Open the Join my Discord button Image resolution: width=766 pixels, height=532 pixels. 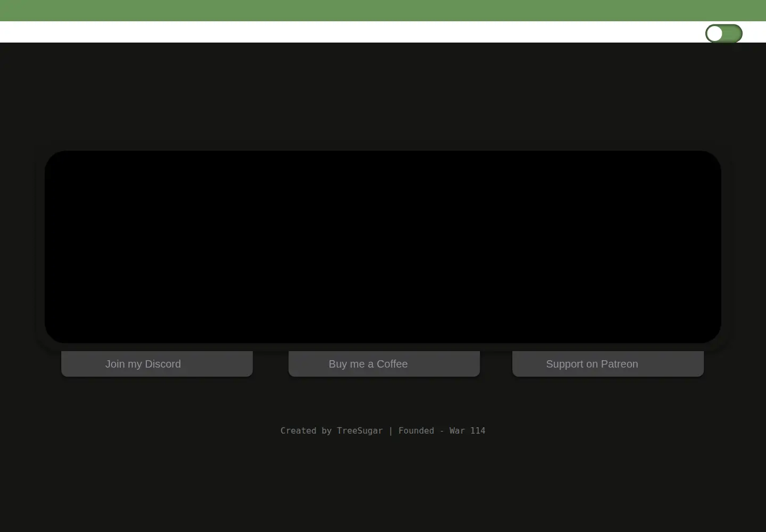click(x=157, y=364)
